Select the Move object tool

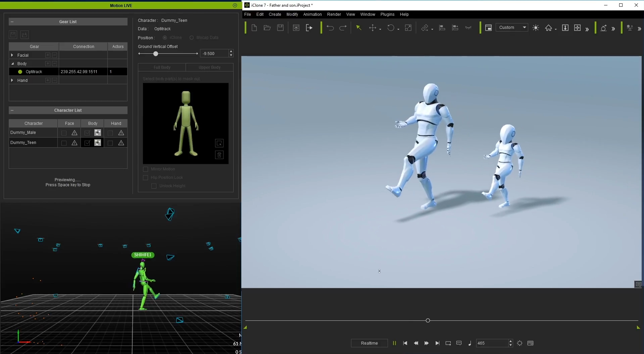pyautogui.click(x=373, y=28)
